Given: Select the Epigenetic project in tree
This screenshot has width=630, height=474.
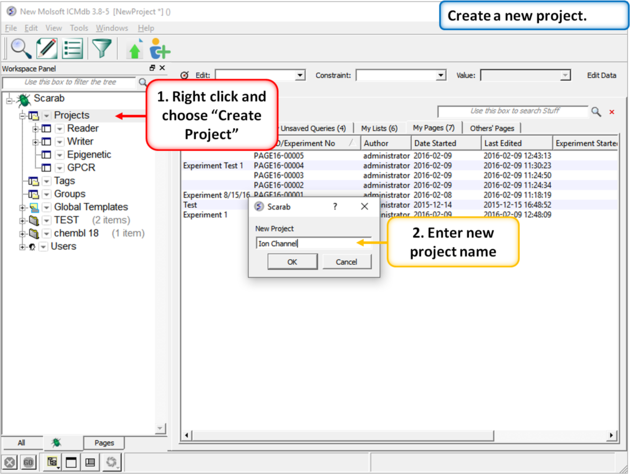Looking at the screenshot, I should (x=89, y=155).
